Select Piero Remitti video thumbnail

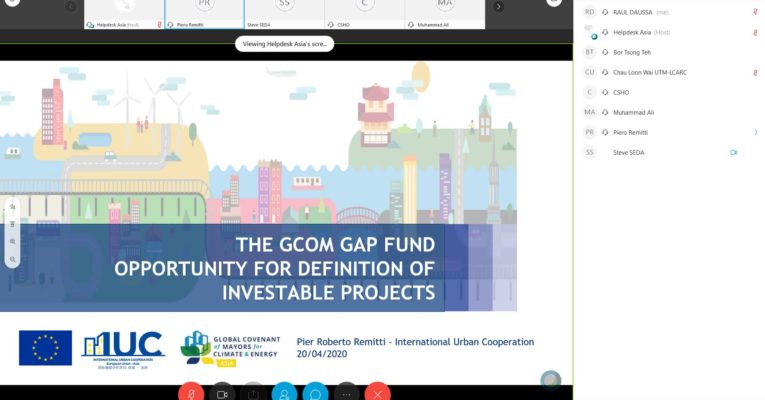click(204, 14)
